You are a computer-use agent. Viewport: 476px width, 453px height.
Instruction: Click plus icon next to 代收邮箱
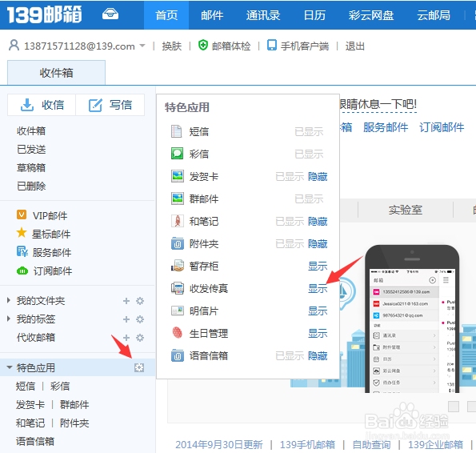pyautogui.click(x=126, y=338)
